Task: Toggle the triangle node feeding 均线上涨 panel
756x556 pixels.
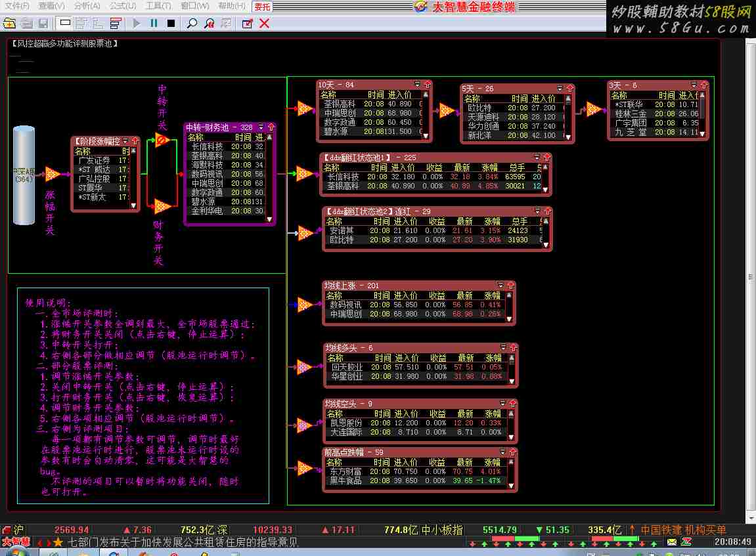Action: click(304, 305)
